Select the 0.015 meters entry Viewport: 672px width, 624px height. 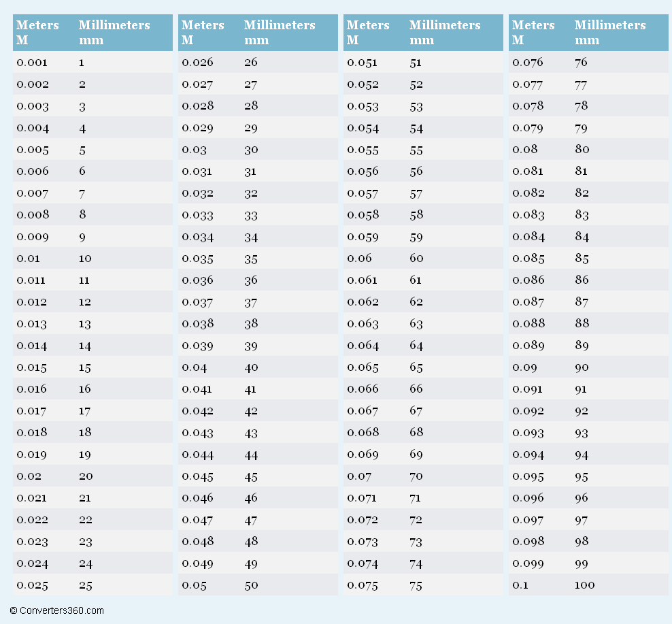coord(32,367)
